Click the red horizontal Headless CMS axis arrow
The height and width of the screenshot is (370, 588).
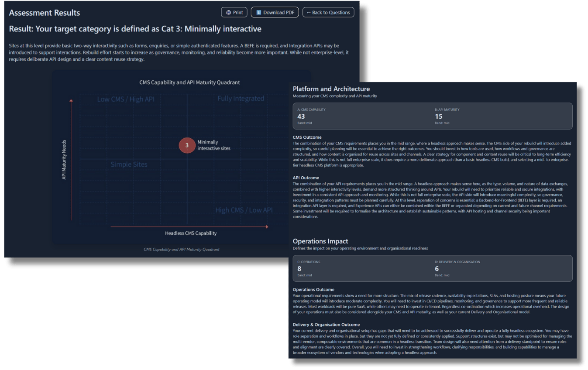pos(189,226)
